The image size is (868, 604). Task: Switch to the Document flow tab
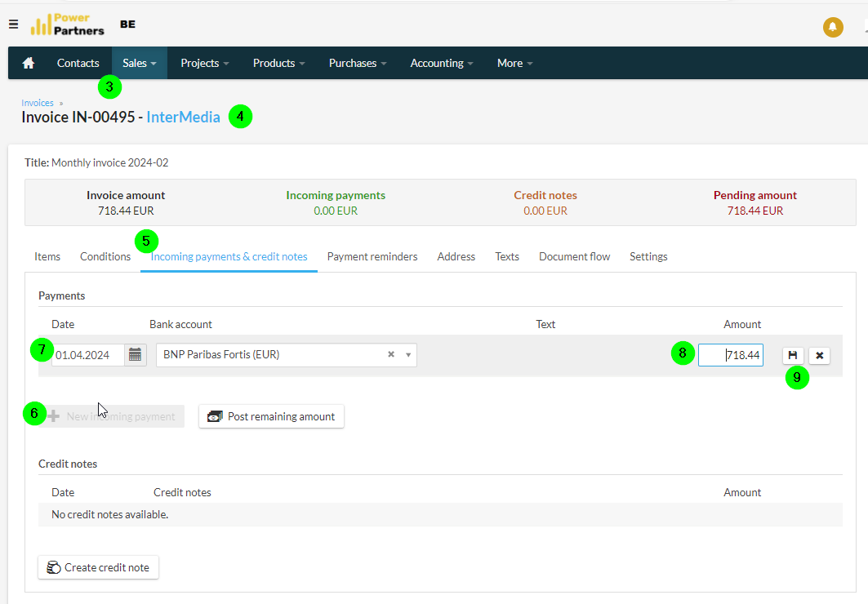click(575, 256)
